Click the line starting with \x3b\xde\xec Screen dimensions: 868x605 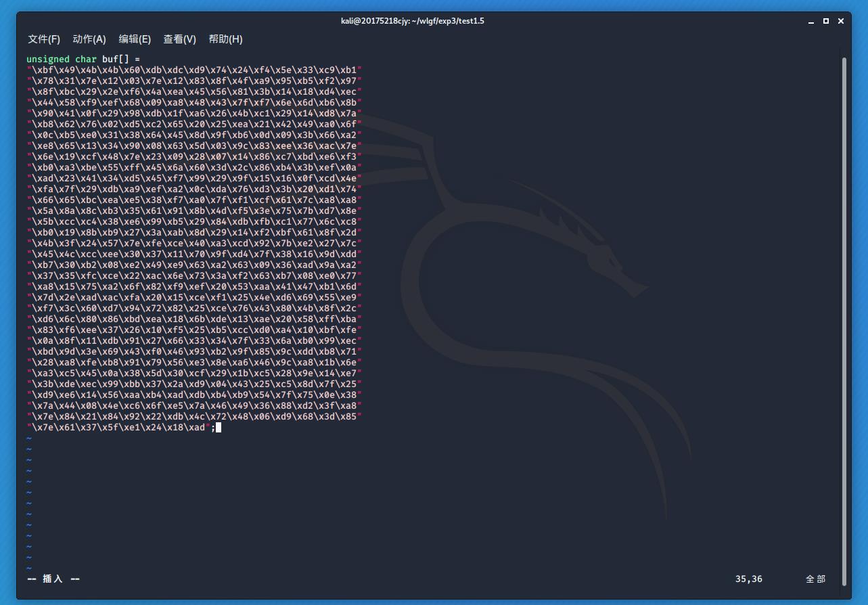195,384
